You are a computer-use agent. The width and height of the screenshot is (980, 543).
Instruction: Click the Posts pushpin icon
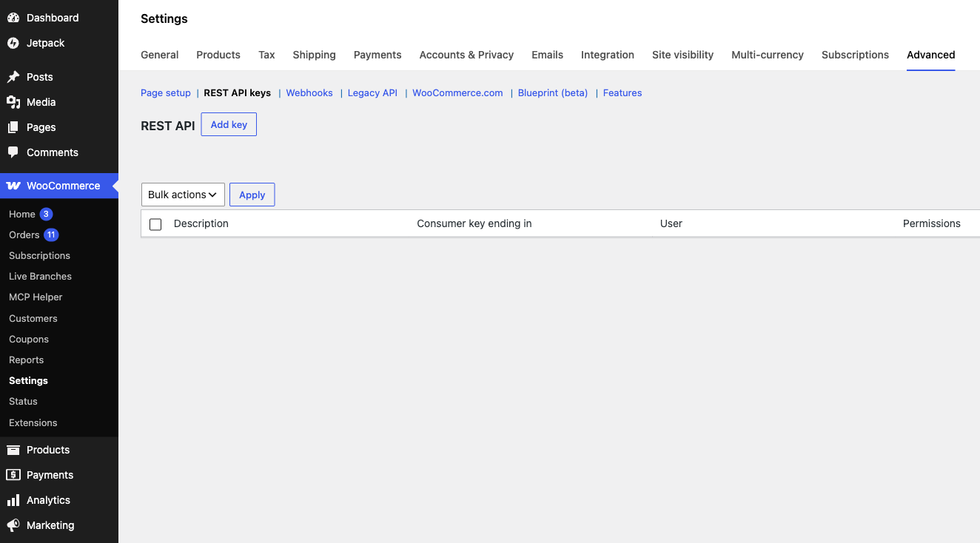[x=13, y=77]
